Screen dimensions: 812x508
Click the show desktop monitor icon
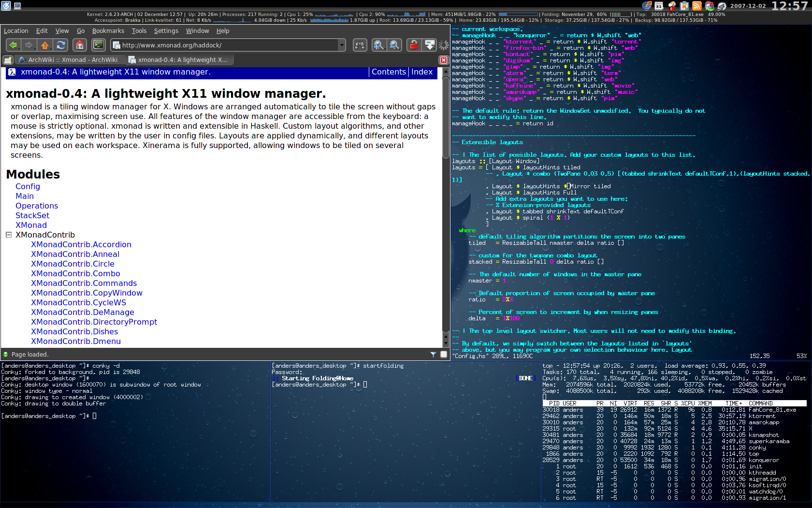[17, 6]
